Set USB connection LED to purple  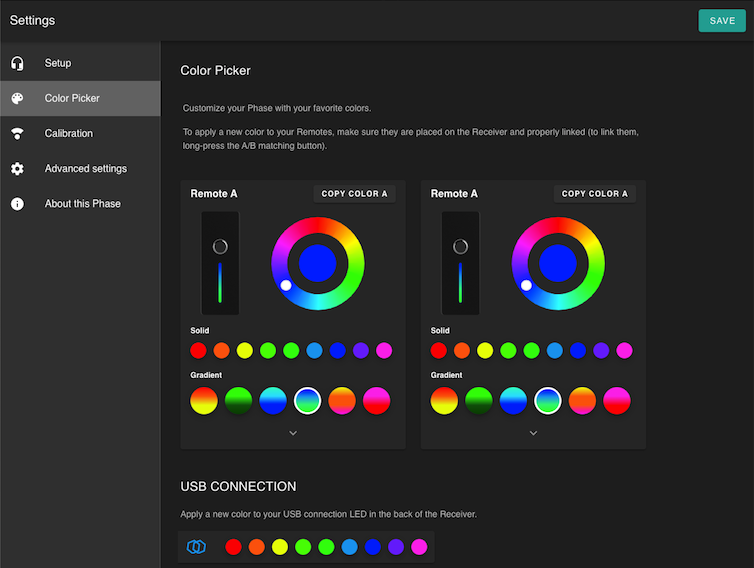pyautogui.click(x=396, y=547)
